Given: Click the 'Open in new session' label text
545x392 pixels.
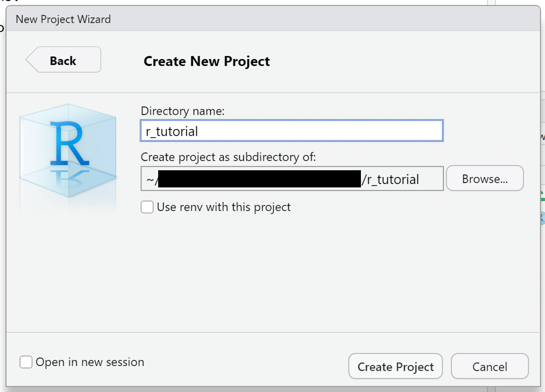Looking at the screenshot, I should pos(90,362).
